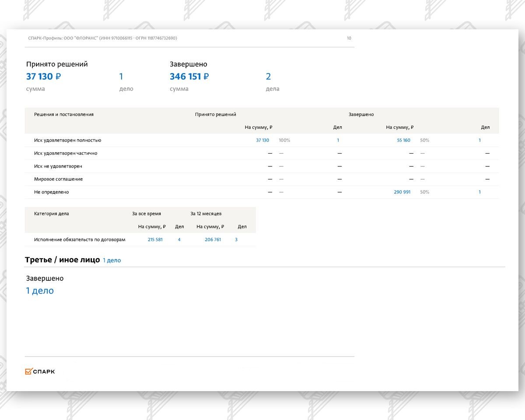Open the 290 991 amount in Не определено row
The height and width of the screenshot is (420, 525).
pyautogui.click(x=402, y=192)
